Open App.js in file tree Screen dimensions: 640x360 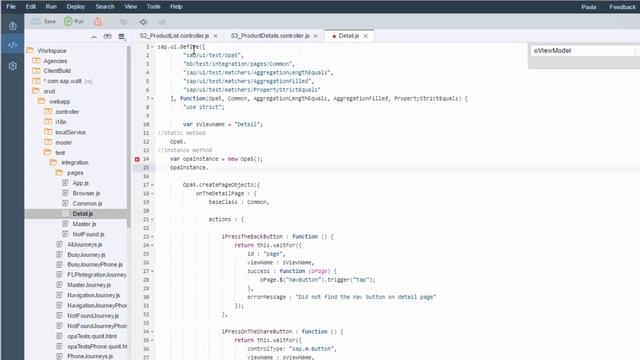click(x=80, y=183)
